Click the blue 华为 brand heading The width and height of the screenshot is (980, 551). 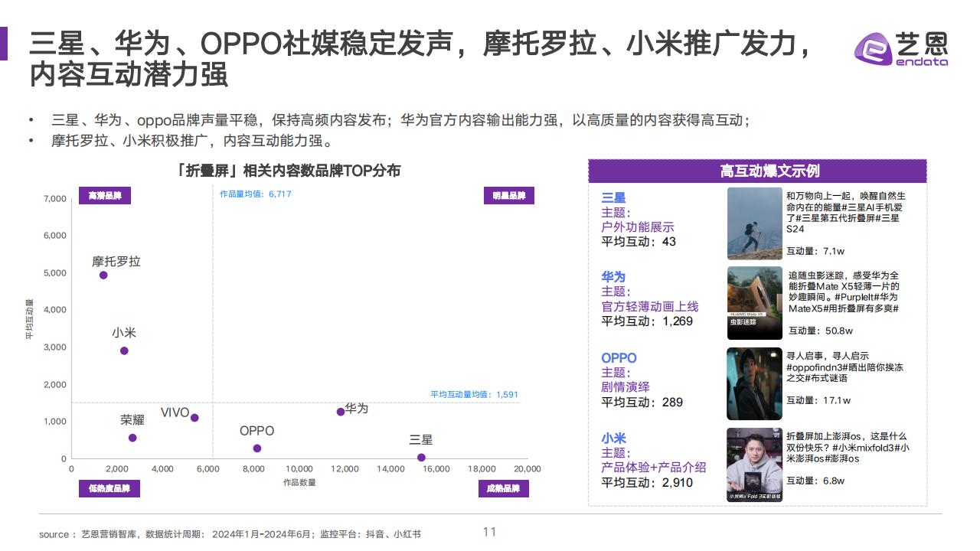(x=613, y=276)
